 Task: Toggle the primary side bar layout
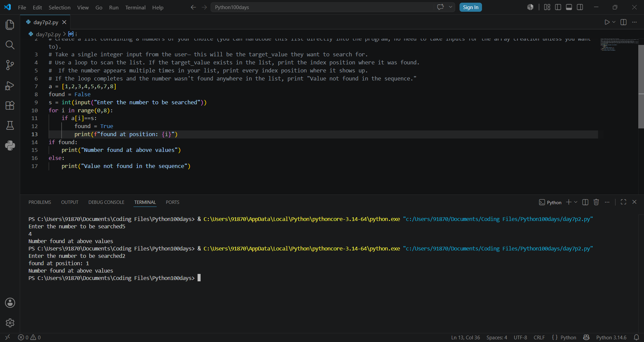click(x=558, y=7)
